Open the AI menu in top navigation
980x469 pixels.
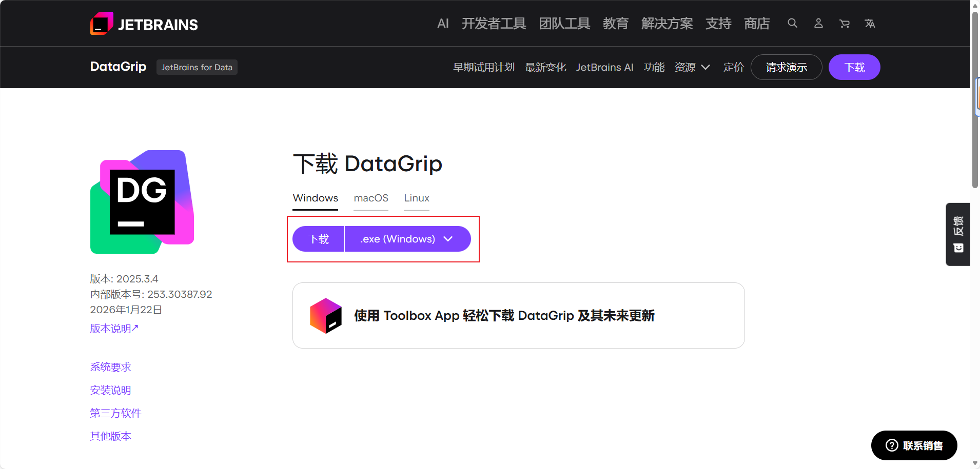pos(443,24)
